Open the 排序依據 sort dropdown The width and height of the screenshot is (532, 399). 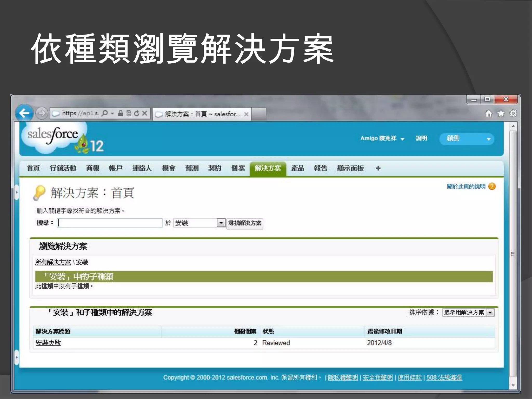(x=468, y=312)
